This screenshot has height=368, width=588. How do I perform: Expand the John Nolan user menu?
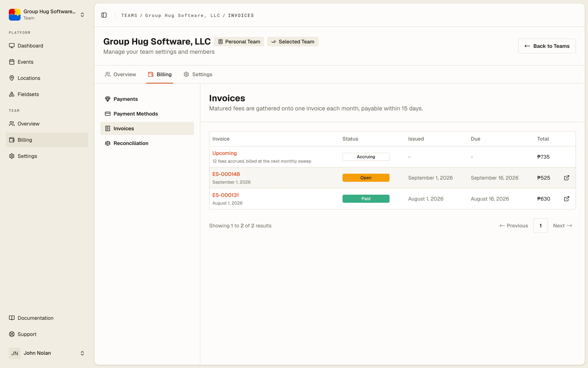coord(82,353)
